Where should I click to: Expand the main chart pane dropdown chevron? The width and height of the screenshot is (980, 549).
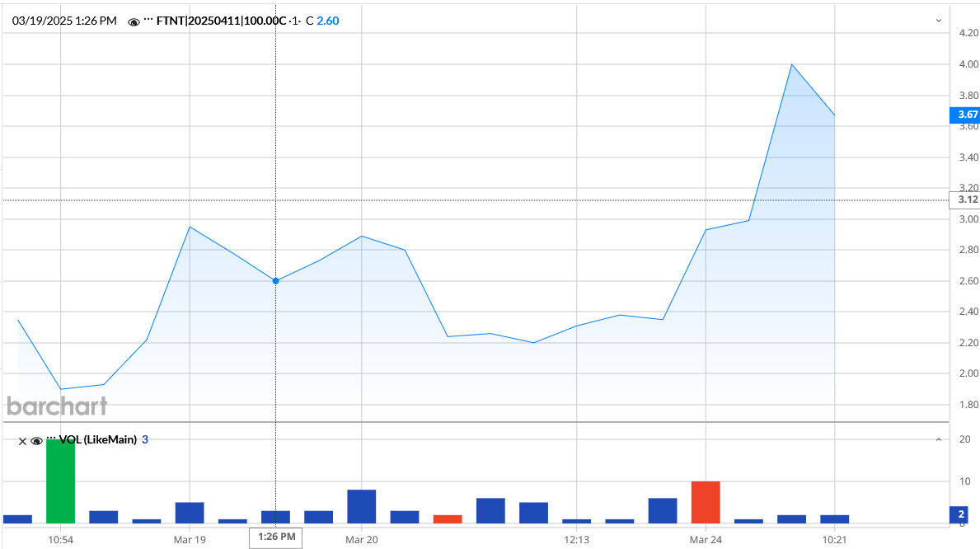point(938,21)
